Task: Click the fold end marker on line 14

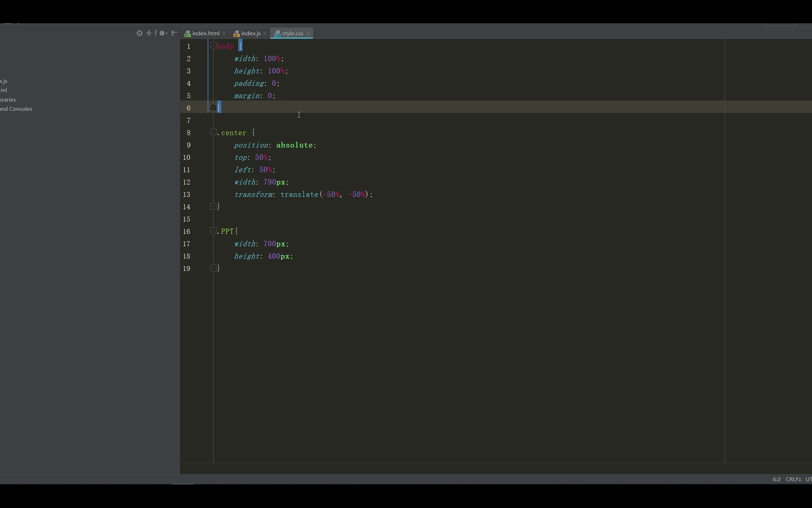Action: [213, 206]
